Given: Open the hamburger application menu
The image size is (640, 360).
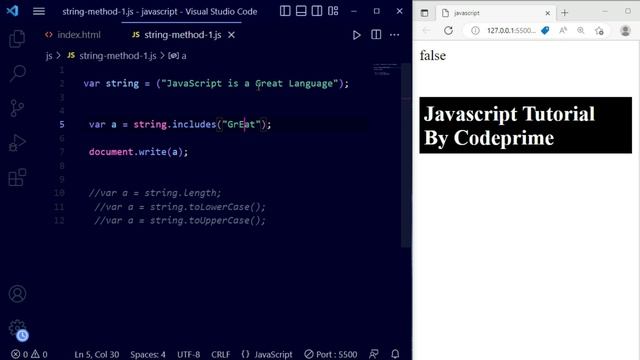Looking at the screenshot, I should [39, 11].
